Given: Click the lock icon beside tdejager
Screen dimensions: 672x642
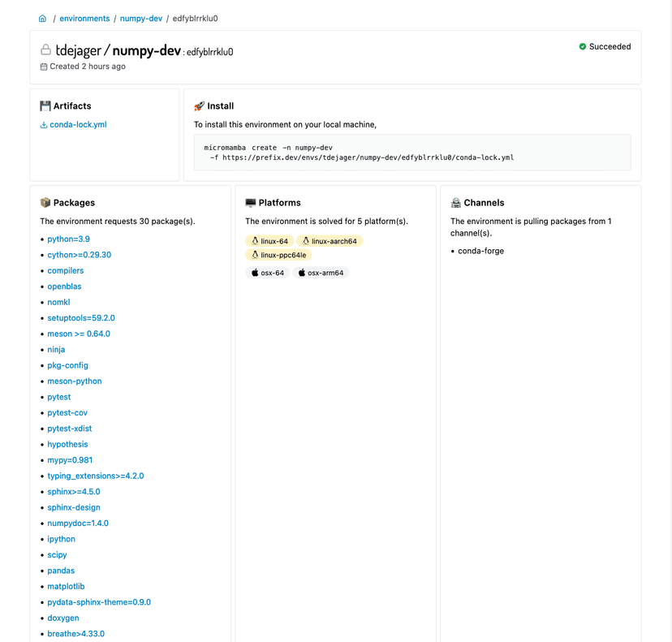Looking at the screenshot, I should (x=45, y=50).
